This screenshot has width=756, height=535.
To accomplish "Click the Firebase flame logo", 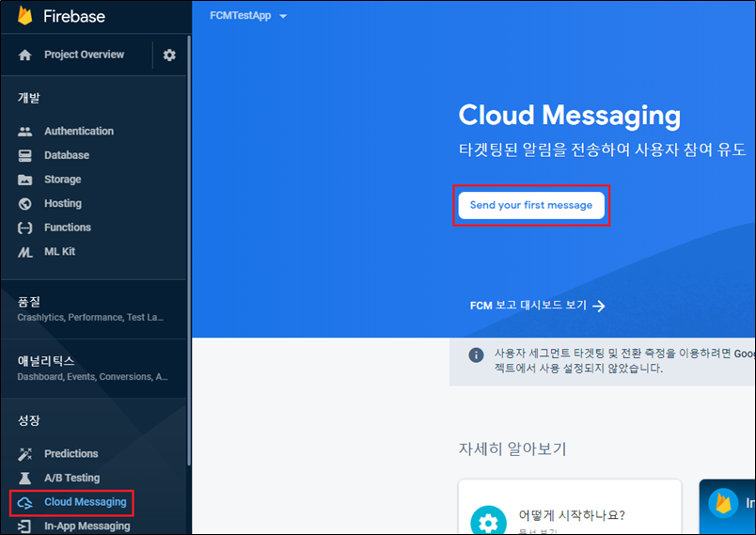I will [x=25, y=15].
